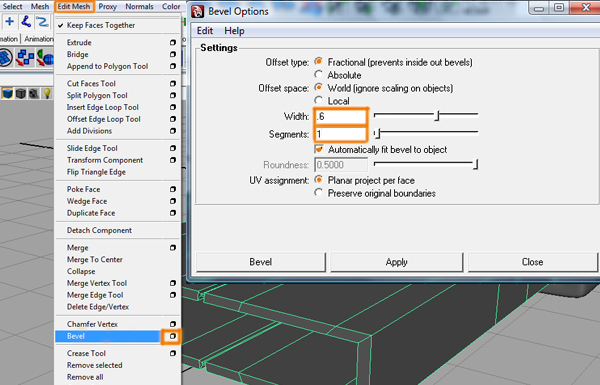The height and width of the screenshot is (385, 600).
Task: Click the Width input field
Action: click(x=340, y=116)
